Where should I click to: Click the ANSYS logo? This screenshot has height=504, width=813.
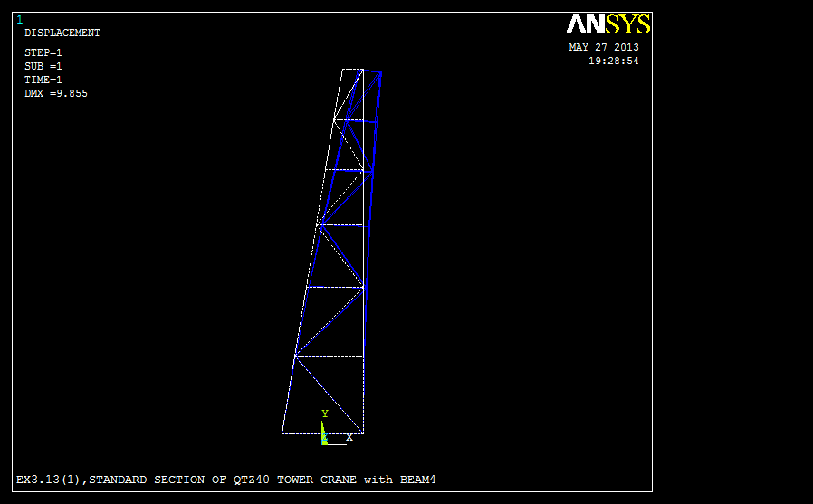point(607,24)
